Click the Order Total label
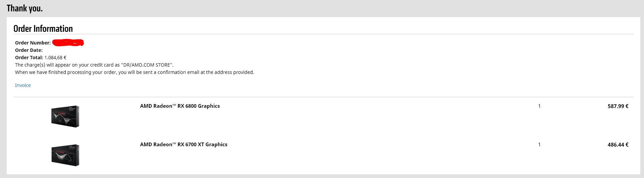The image size is (644, 178). pos(29,58)
